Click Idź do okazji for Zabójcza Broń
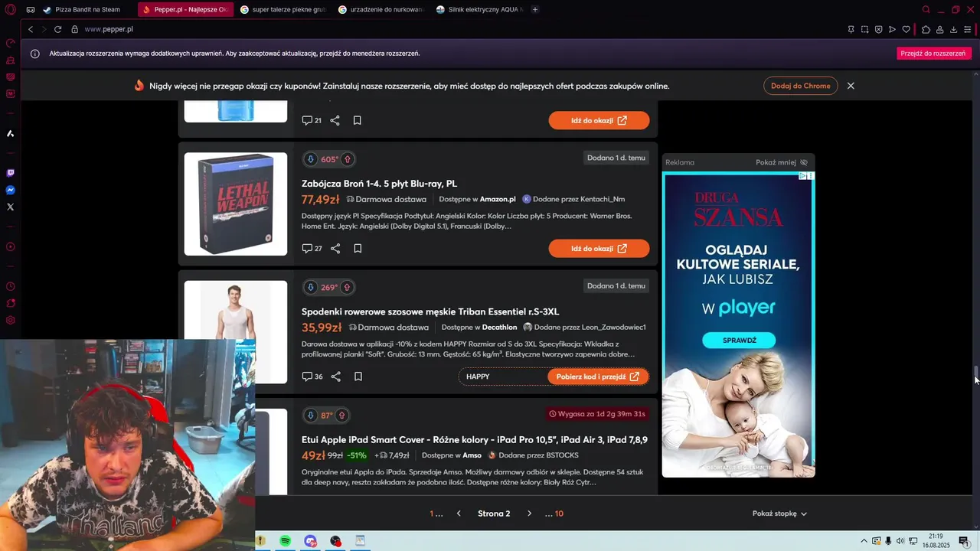 599,249
